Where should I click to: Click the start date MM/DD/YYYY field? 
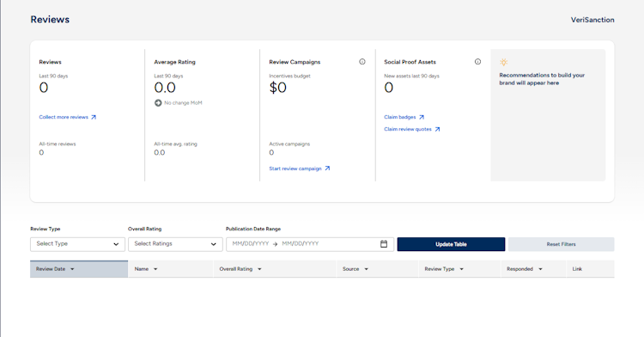pos(251,243)
